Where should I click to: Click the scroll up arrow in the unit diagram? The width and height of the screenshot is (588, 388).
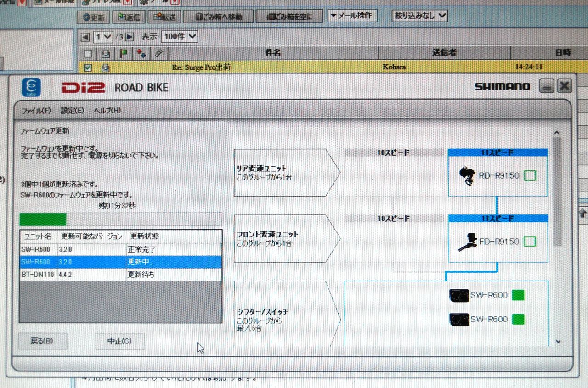558,132
